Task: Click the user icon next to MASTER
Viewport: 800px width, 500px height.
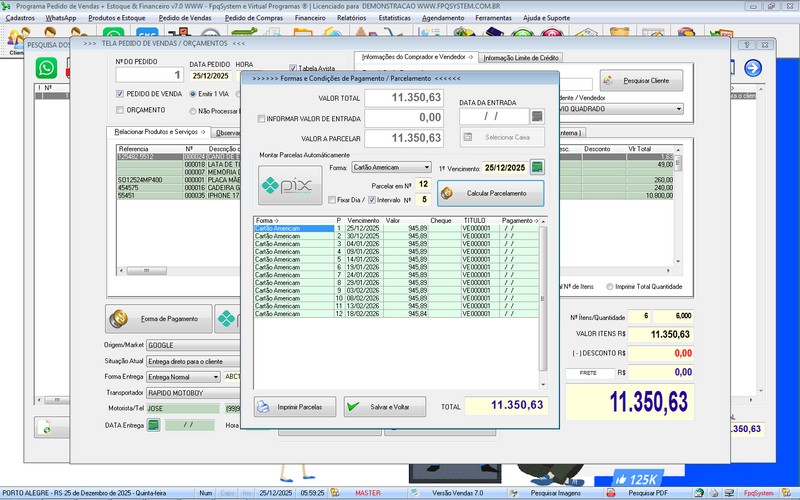Action: pyautogui.click(x=335, y=493)
